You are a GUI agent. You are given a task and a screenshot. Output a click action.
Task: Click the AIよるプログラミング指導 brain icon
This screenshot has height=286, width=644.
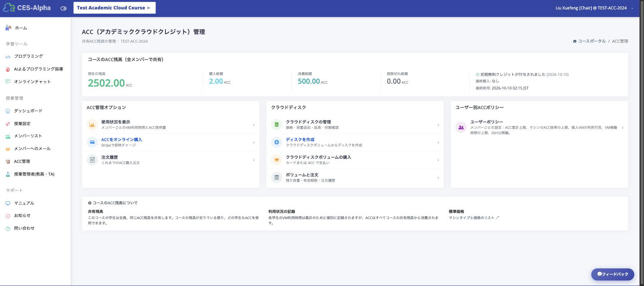pos(8,69)
